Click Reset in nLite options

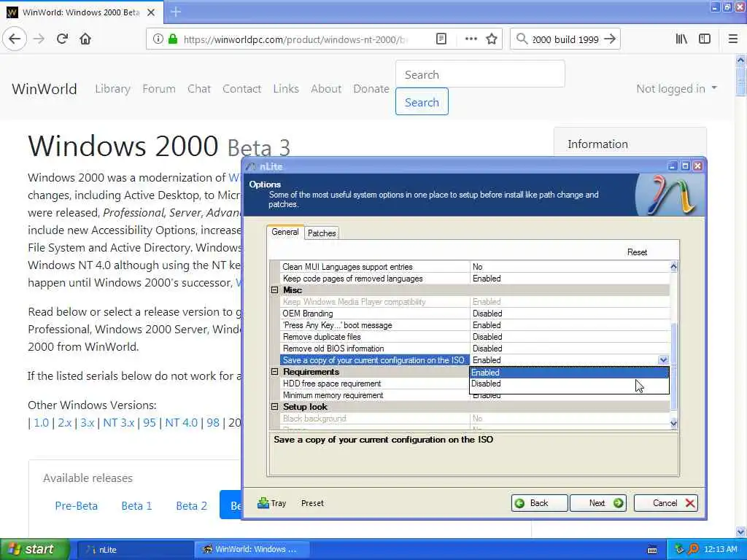[x=637, y=252]
